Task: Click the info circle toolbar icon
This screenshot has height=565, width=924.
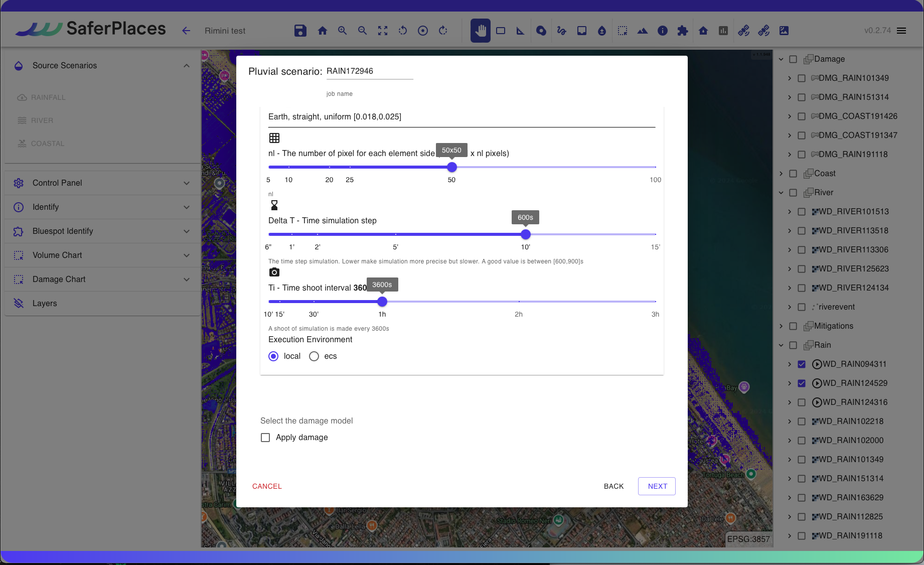Action: [x=663, y=31]
